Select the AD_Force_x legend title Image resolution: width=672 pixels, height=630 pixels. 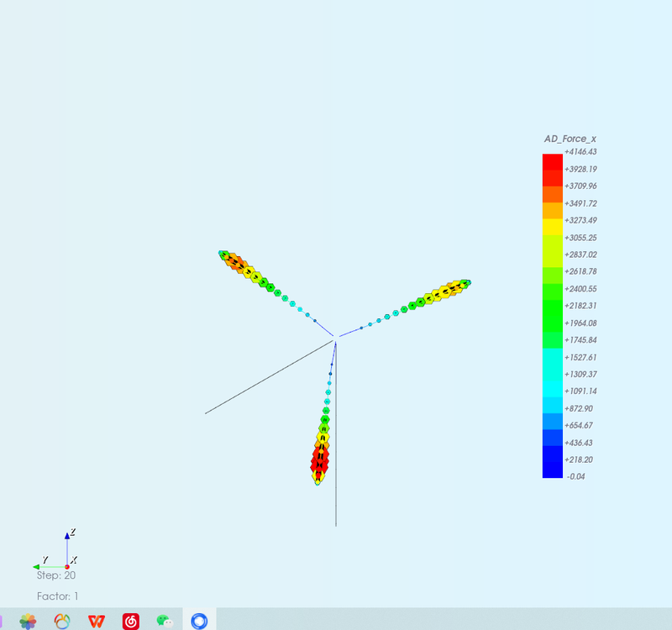pyautogui.click(x=570, y=139)
